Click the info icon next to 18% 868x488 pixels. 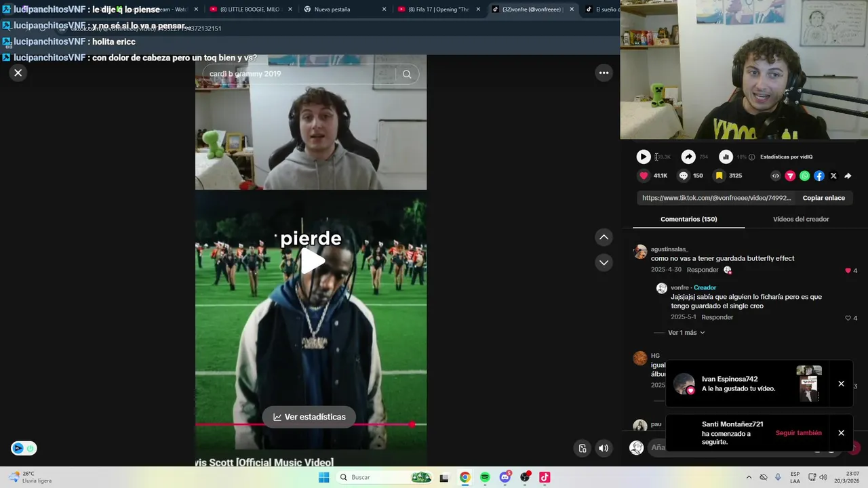[x=751, y=157]
